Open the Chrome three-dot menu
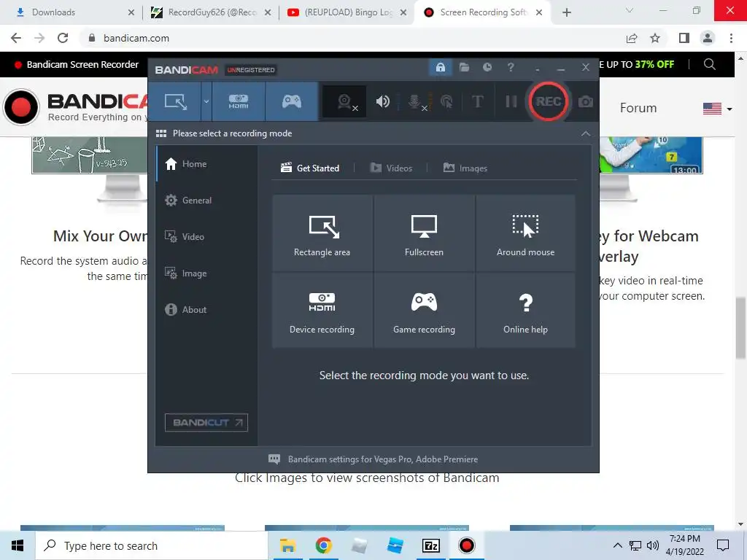Viewport: 747px width, 560px height. [x=731, y=38]
